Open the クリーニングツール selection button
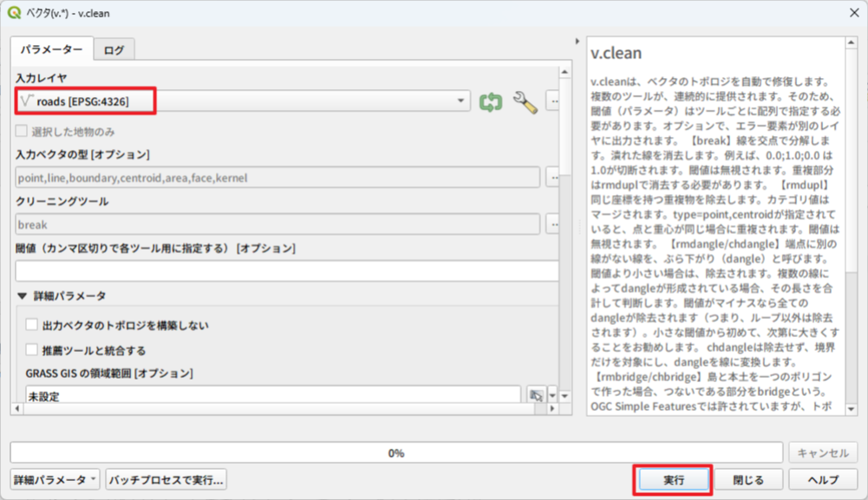The height and width of the screenshot is (500, 868). [x=552, y=224]
